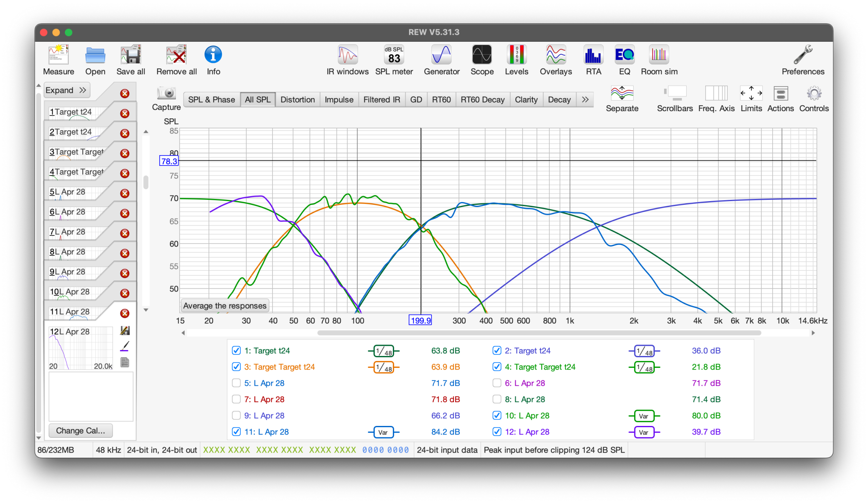Open the IR windows tool

[x=348, y=55]
